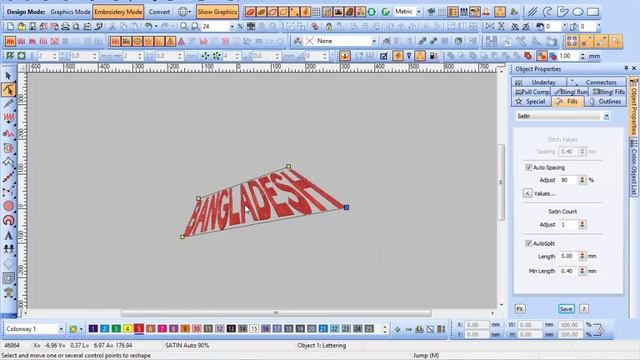Open the Pull Comp tab
Image resolution: width=640 pixels, height=360 pixels.
point(531,92)
